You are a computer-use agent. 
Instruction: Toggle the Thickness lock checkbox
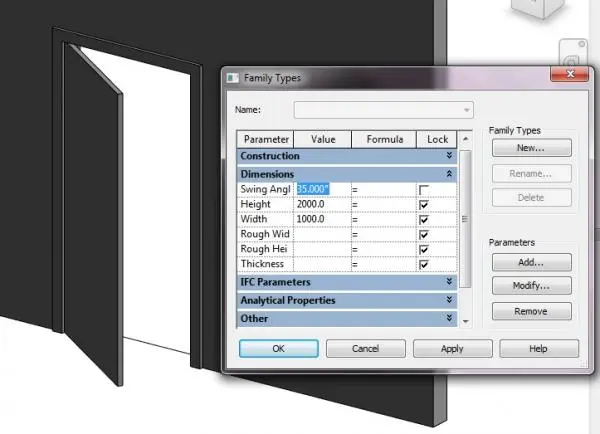pos(424,264)
